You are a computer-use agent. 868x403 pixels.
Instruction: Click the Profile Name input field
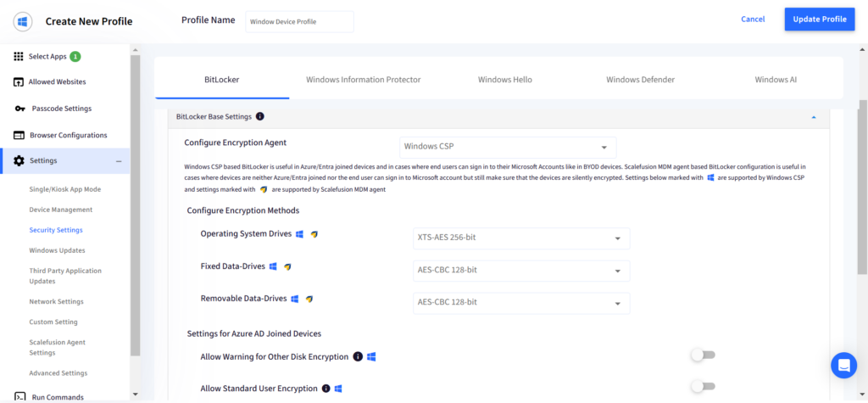(299, 21)
